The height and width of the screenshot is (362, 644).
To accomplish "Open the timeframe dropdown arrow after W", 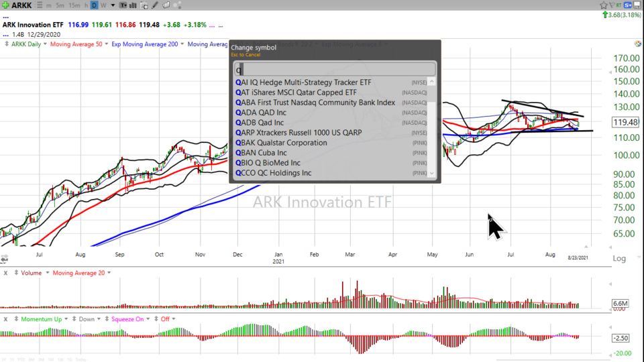I will click(x=113, y=5).
